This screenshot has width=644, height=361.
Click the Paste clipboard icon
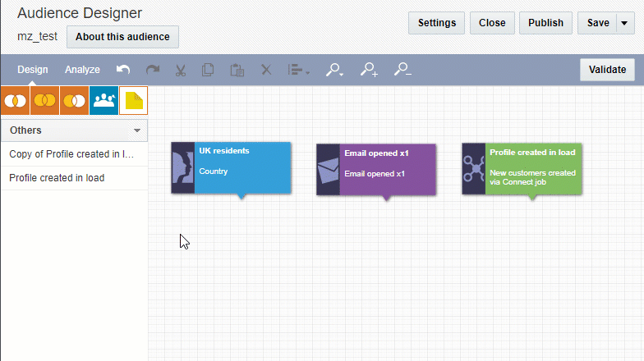tap(237, 71)
